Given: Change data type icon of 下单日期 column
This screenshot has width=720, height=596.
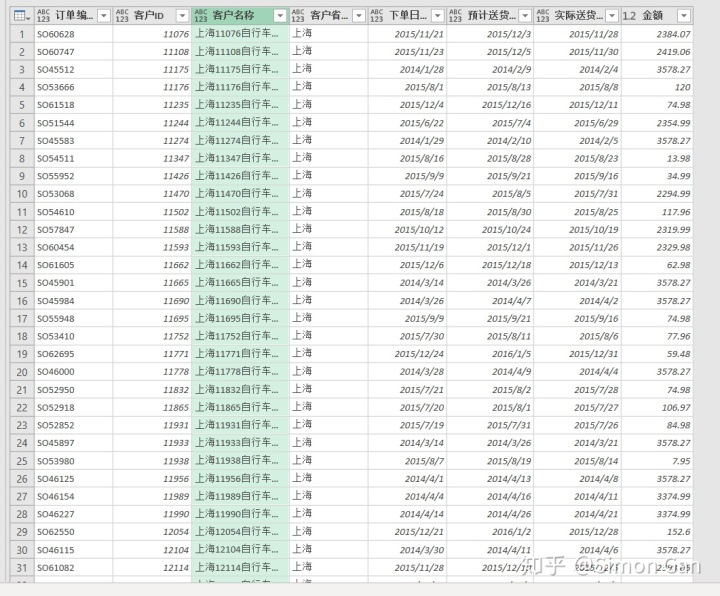Looking at the screenshot, I should 377,16.
